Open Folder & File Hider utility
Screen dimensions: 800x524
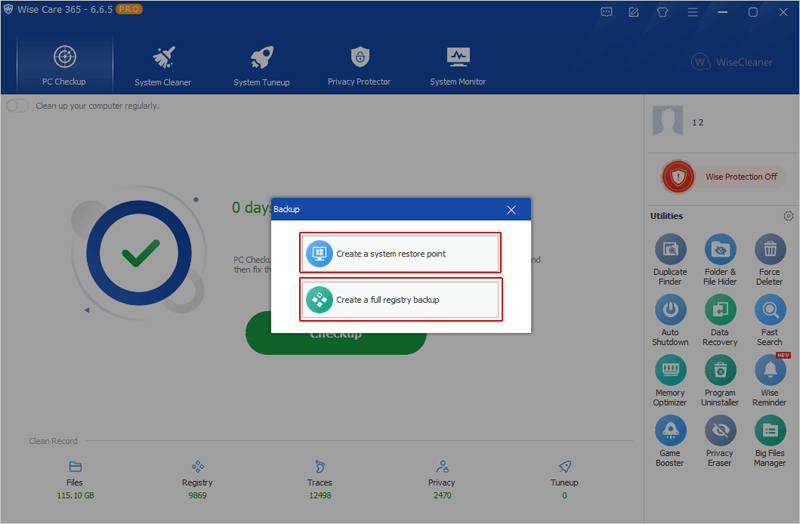coord(720,259)
